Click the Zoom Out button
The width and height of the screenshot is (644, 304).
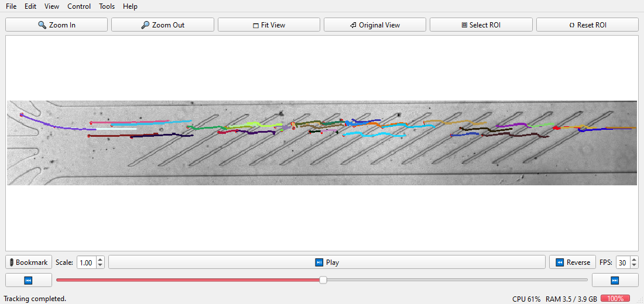coord(163,25)
